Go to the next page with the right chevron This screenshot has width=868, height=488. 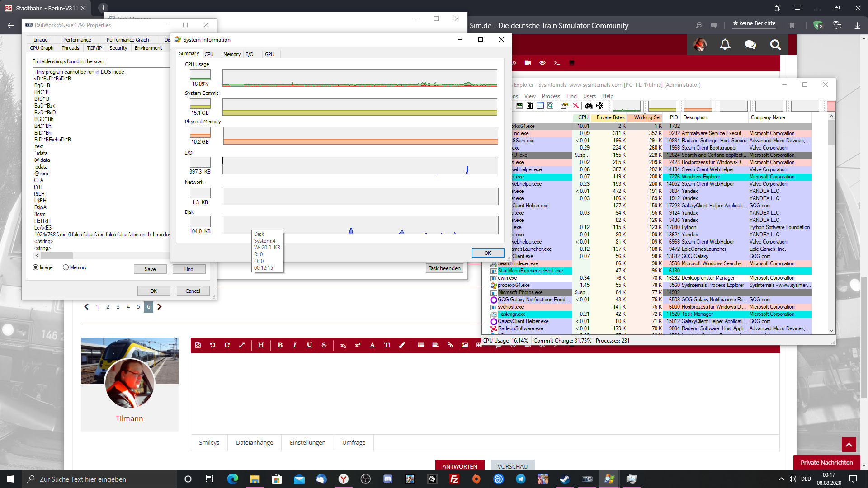coord(159,307)
